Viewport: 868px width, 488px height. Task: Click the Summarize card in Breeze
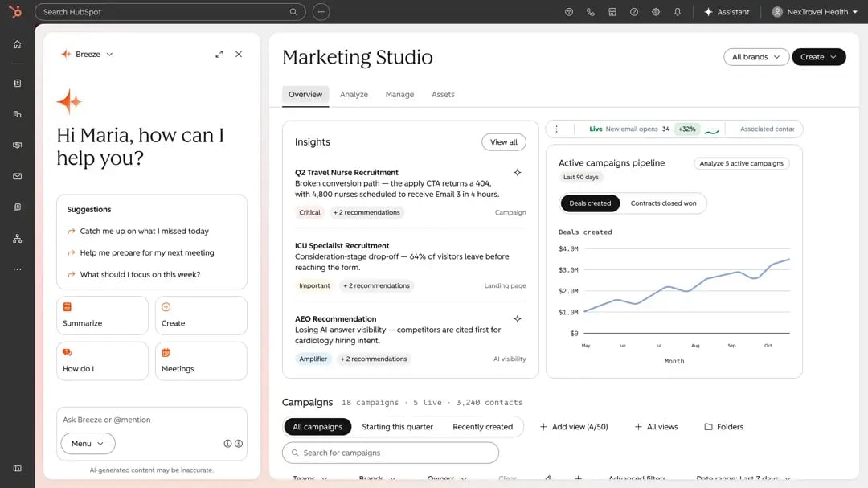pos(102,315)
